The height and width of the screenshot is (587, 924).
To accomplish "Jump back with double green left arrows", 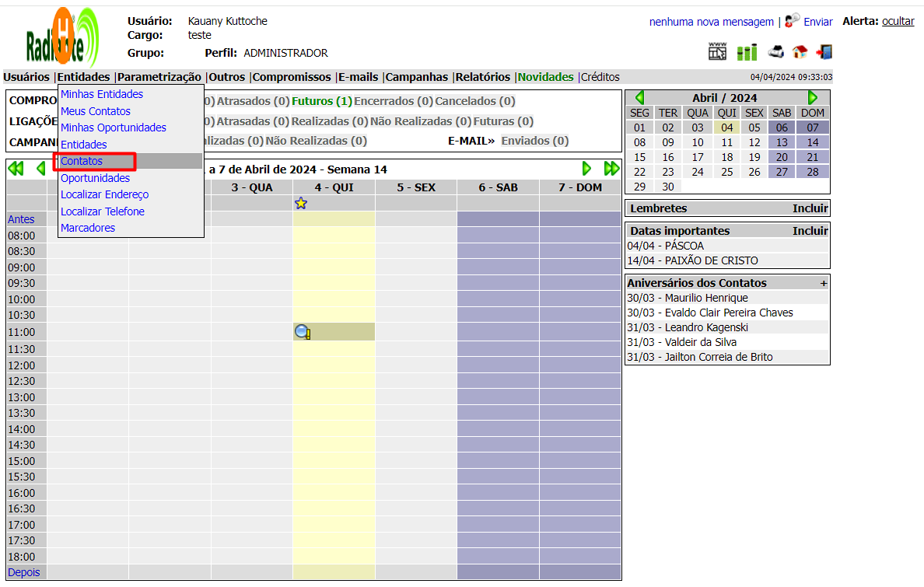I will (16, 169).
